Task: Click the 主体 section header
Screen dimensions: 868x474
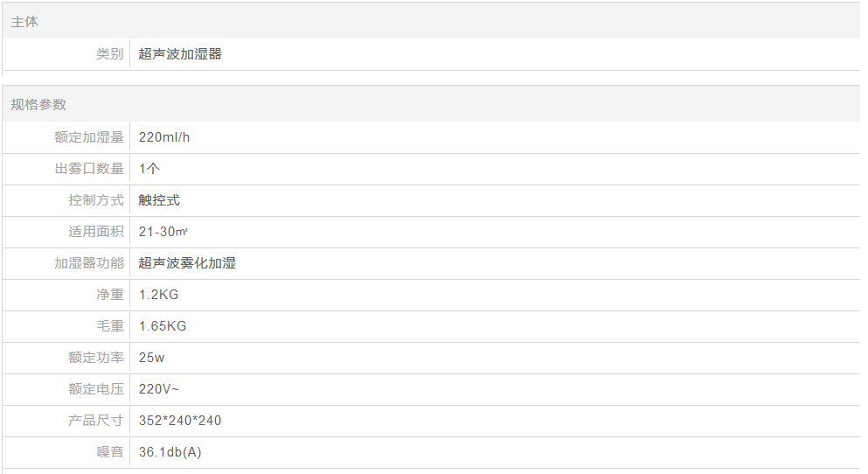Action: click(24, 22)
